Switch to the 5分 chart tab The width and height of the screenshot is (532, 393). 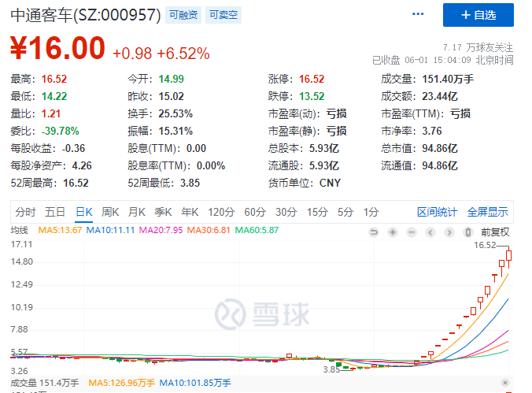pos(345,213)
